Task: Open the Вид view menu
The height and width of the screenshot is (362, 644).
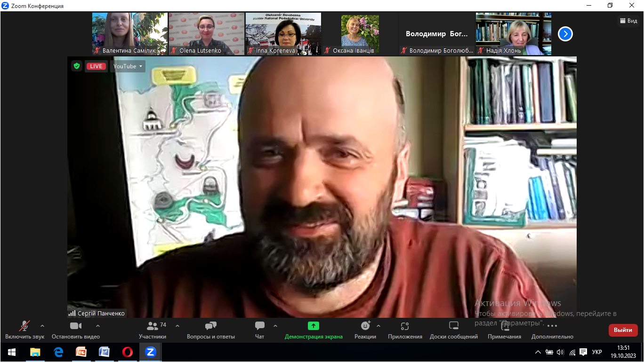Action: (628, 21)
